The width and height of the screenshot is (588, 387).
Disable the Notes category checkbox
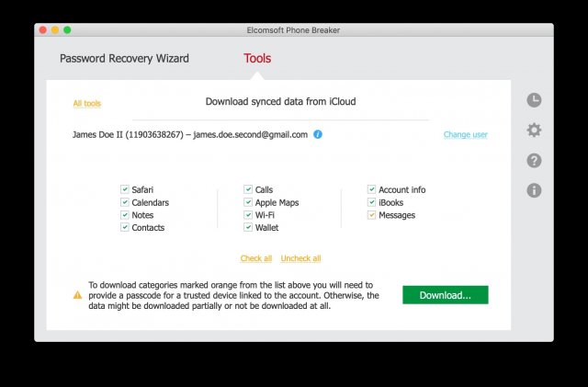tap(125, 215)
